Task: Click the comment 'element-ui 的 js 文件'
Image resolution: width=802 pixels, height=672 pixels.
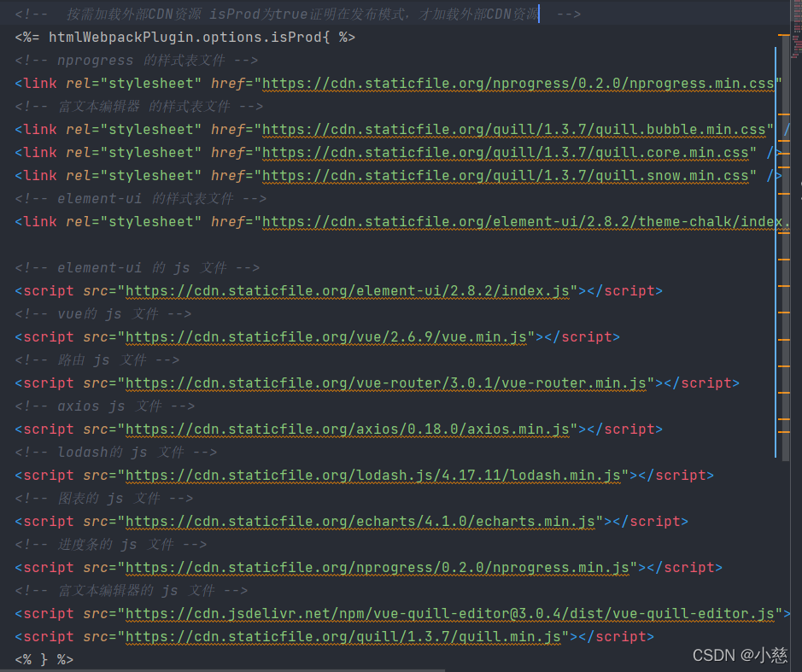Action: pos(137,267)
